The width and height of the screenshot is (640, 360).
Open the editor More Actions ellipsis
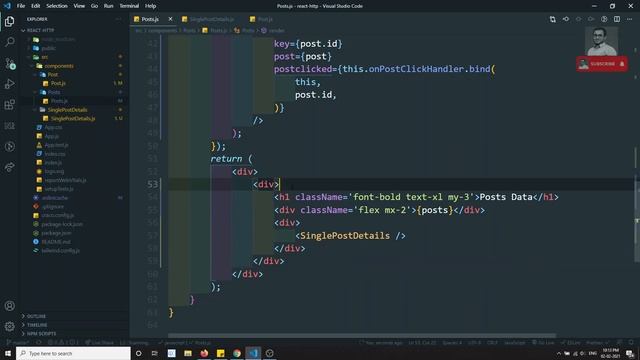(x=629, y=19)
